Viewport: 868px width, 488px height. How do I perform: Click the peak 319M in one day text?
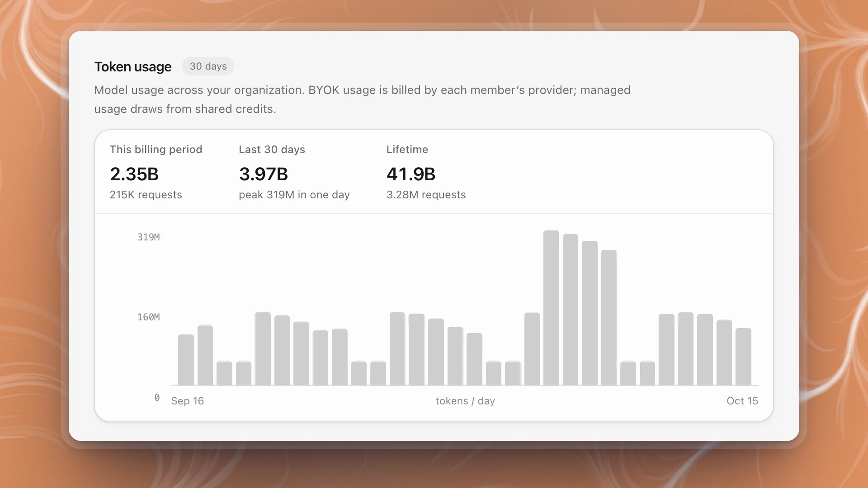click(294, 195)
